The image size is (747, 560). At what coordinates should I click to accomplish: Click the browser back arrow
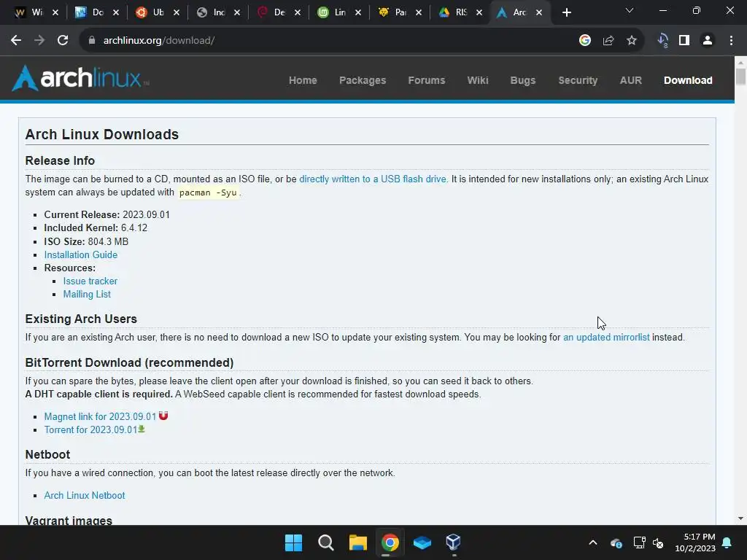pyautogui.click(x=16, y=41)
